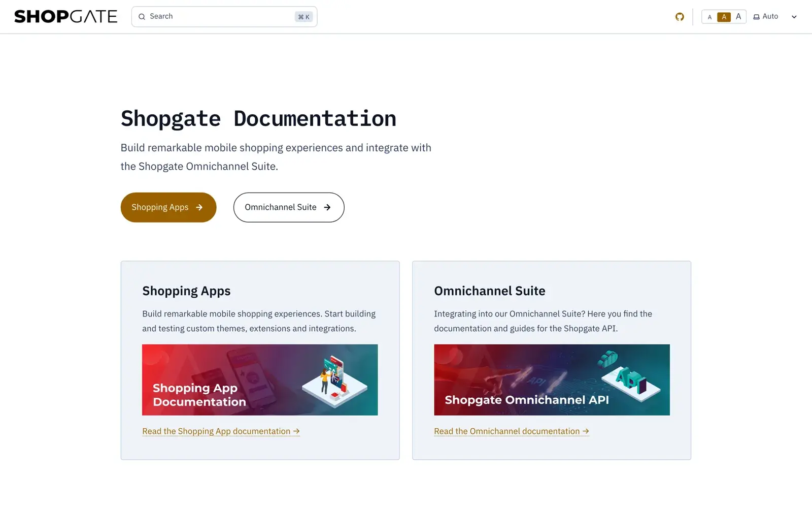The height and width of the screenshot is (508, 812).
Task: Select the medium font size option
Action: click(724, 17)
